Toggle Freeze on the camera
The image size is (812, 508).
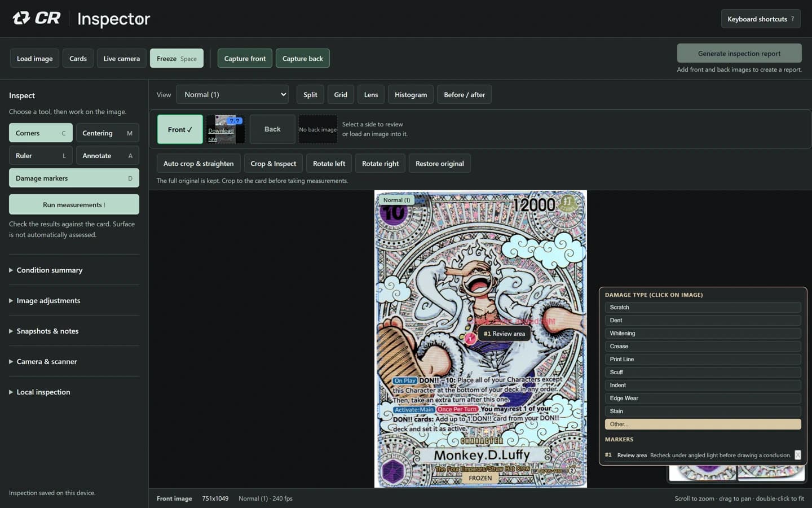[176, 58]
